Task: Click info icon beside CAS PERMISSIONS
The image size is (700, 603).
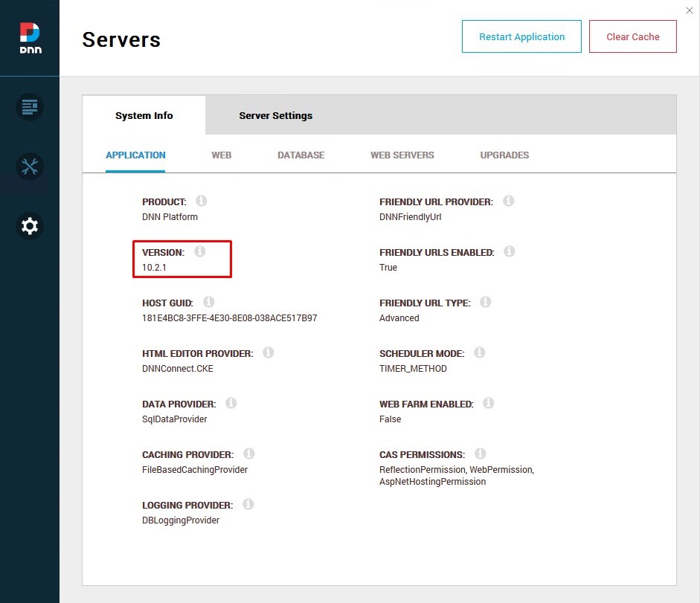Action: [480, 454]
